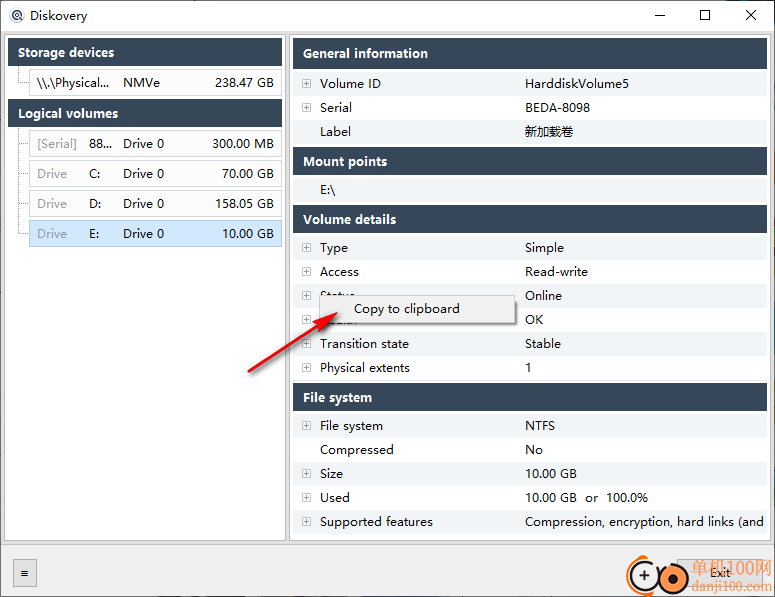Image resolution: width=775 pixels, height=597 pixels.
Task: Click the File system section header
Action: click(x=530, y=397)
